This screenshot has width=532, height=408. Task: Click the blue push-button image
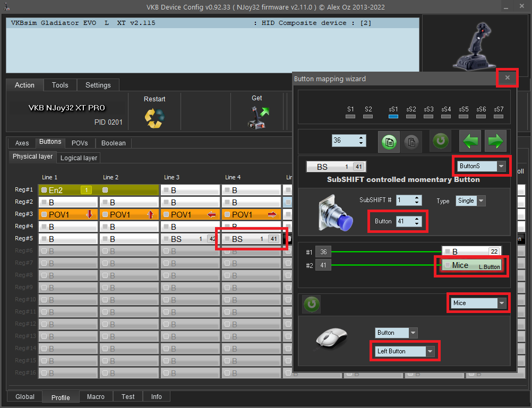(x=336, y=213)
